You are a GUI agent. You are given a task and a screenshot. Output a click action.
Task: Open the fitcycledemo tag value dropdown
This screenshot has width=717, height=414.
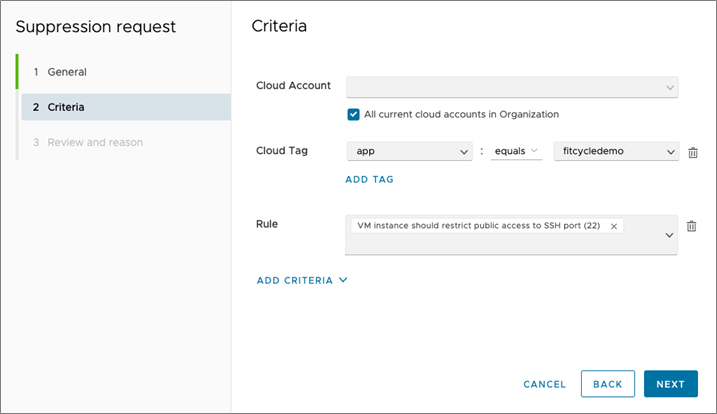coord(616,151)
